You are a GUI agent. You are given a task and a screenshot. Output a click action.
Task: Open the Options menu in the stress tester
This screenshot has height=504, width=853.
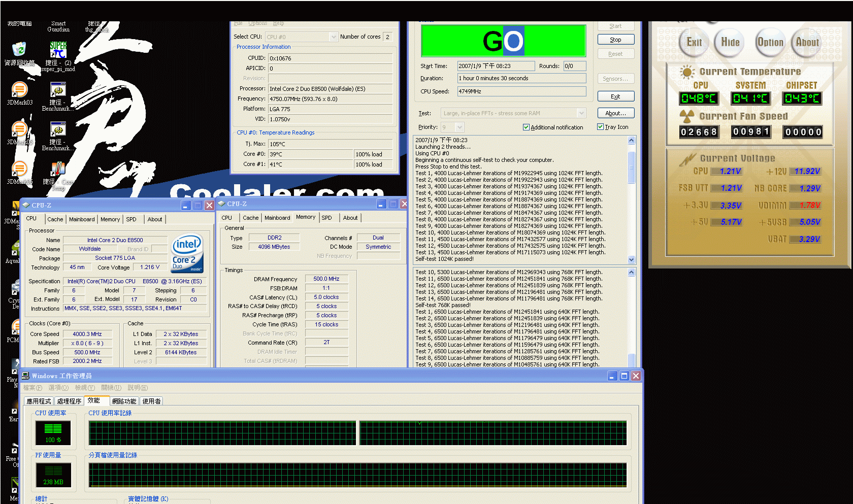coord(257,23)
